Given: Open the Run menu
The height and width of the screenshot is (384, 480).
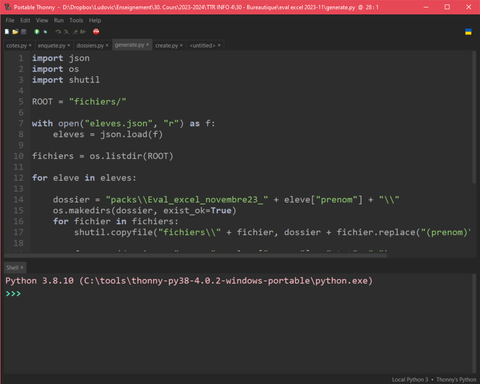Looking at the screenshot, I should click(59, 20).
